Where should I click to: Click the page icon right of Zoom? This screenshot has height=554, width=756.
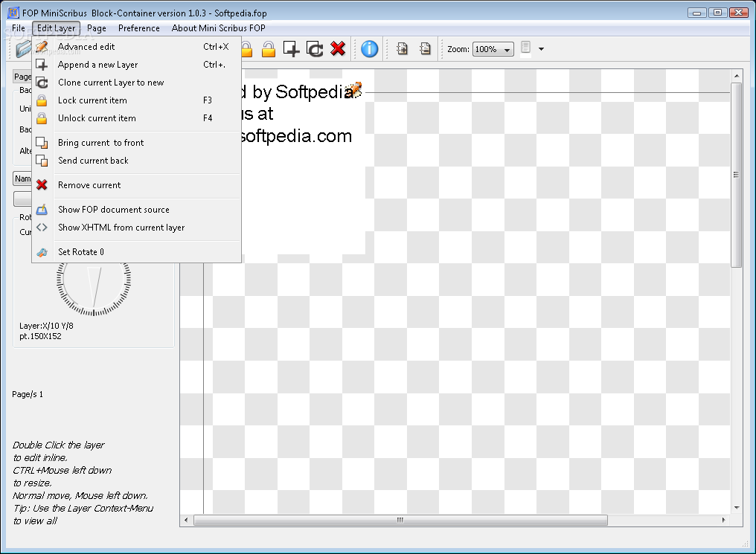point(525,48)
